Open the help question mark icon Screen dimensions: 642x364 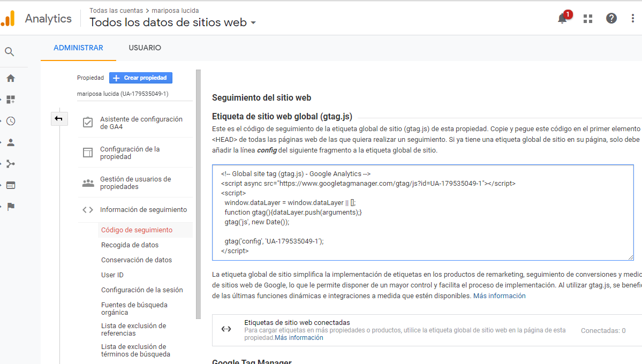611,18
